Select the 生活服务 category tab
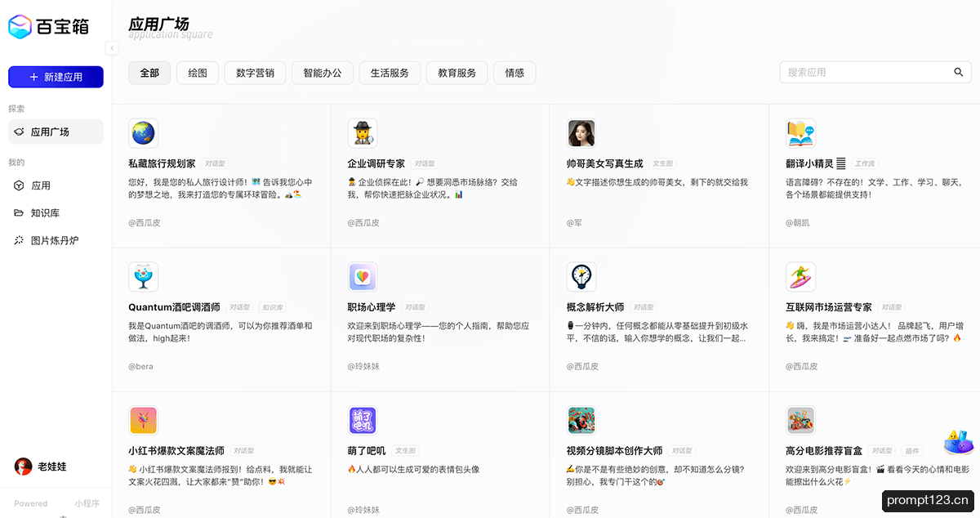The width and height of the screenshot is (980, 518). point(390,73)
